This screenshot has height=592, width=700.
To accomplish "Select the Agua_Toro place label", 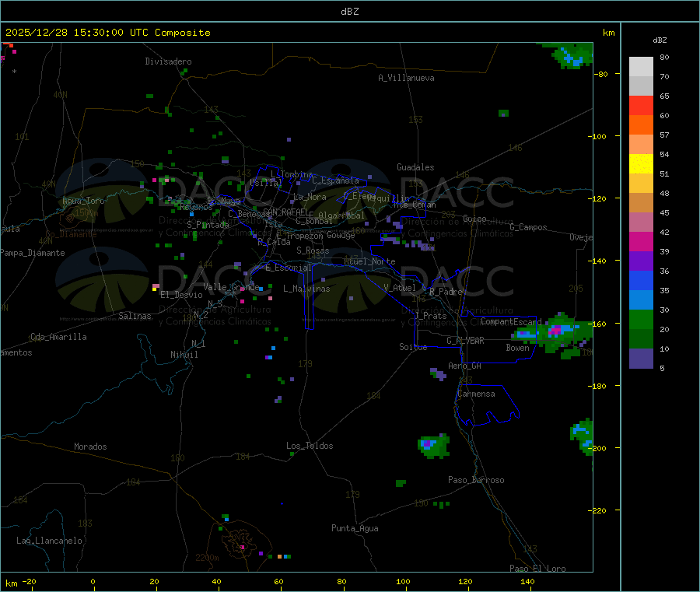I will 83,201.
